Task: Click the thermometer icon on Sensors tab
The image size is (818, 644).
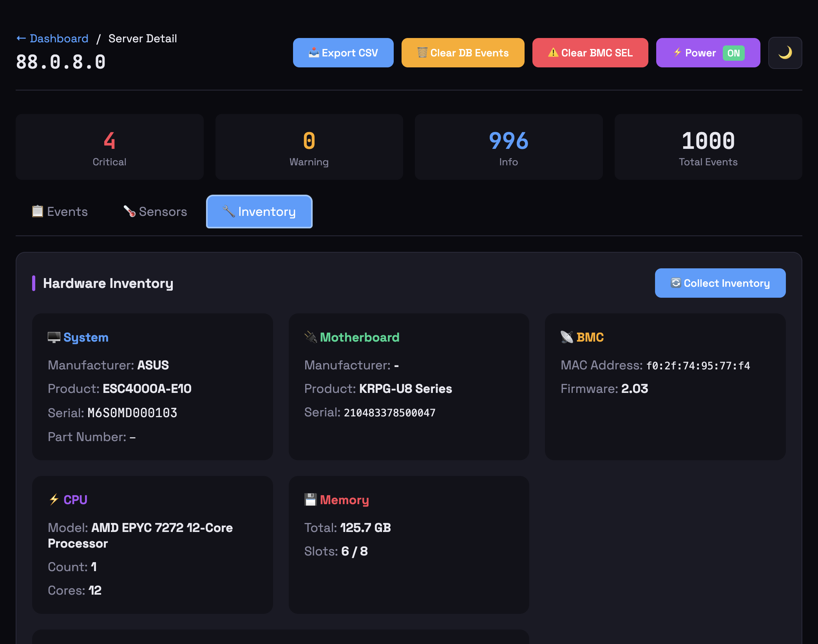Action: click(x=130, y=212)
